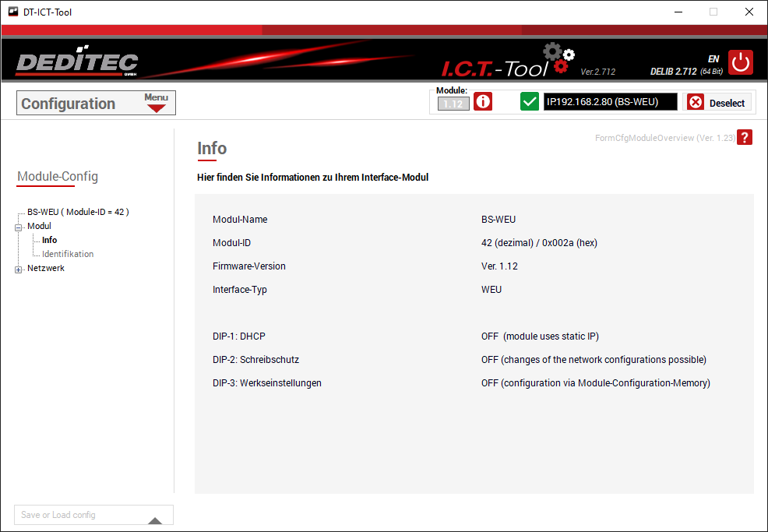Open the Identifikation tree entry
This screenshot has width=768, height=532.
(x=68, y=254)
